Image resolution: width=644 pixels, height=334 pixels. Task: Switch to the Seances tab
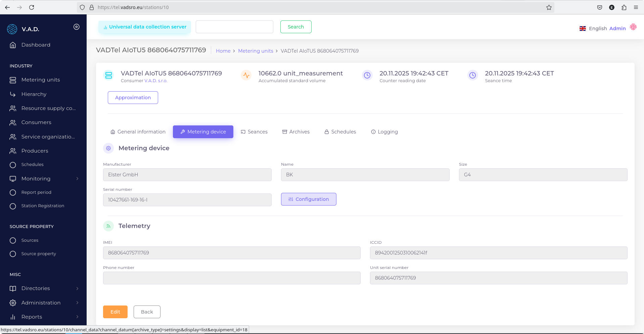(x=254, y=132)
